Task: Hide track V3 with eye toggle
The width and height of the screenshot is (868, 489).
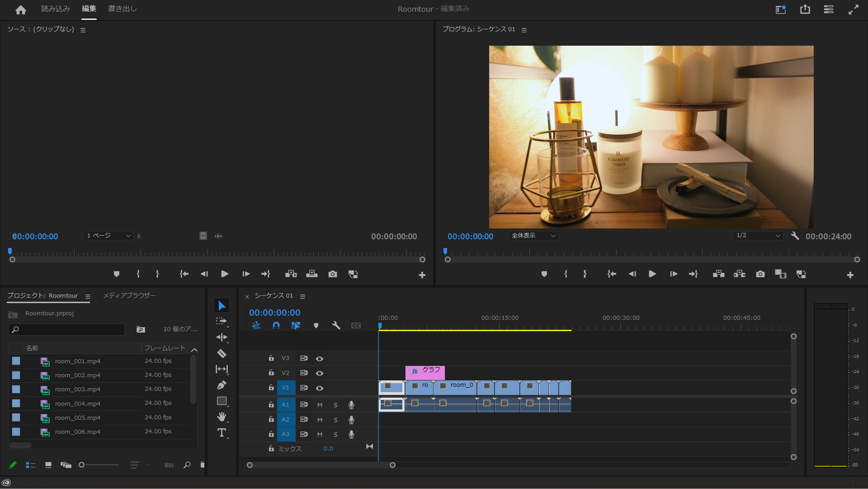Action: click(x=320, y=359)
